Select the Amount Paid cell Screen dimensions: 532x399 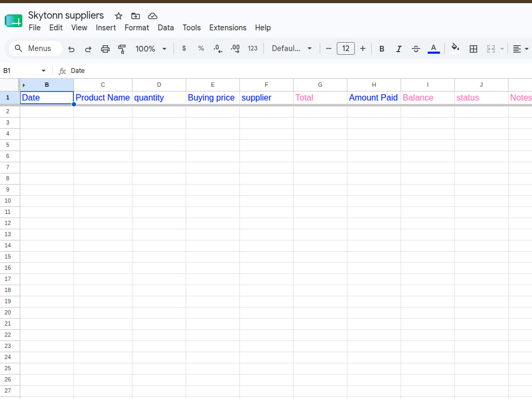pyautogui.click(x=373, y=98)
